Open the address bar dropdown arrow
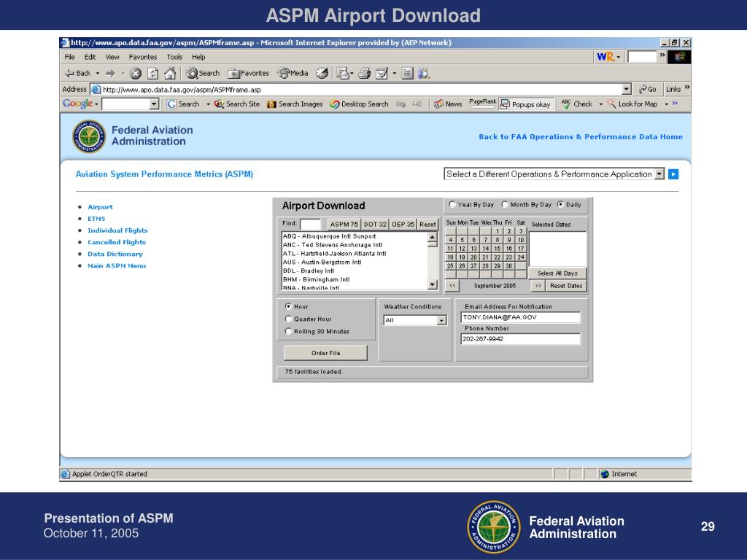Viewport: 747px width, 560px height. [627, 89]
